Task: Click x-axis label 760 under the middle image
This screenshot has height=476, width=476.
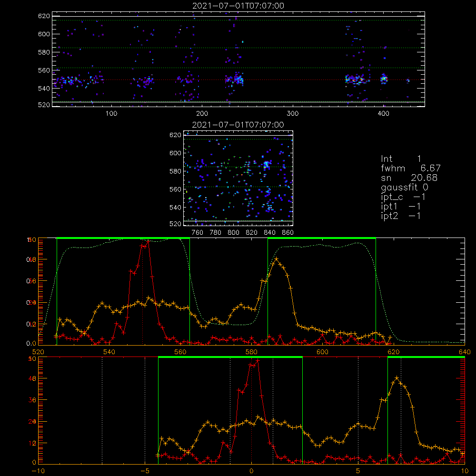Action: click(198, 233)
